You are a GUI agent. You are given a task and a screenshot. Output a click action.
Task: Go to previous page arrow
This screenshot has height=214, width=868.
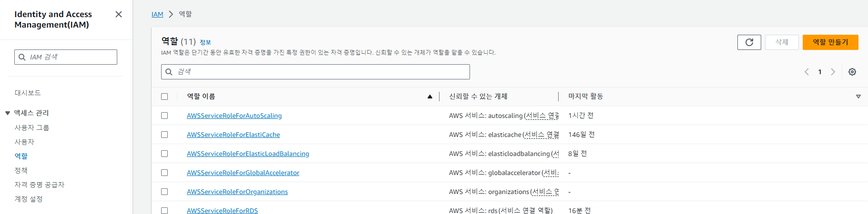[807, 72]
